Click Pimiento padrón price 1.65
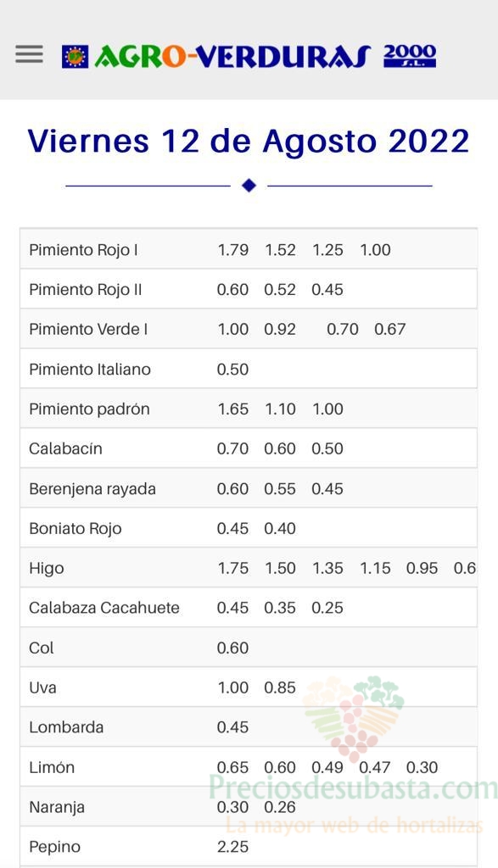 (232, 409)
